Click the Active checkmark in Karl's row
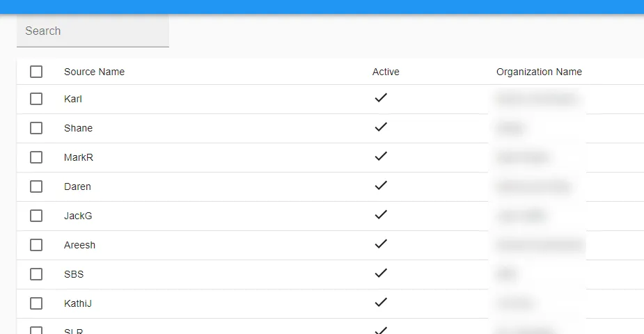 tap(380, 98)
